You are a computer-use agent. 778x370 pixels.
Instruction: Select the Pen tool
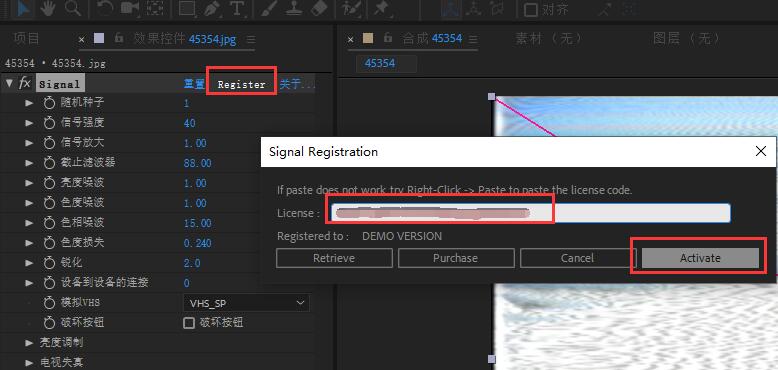pos(212,8)
